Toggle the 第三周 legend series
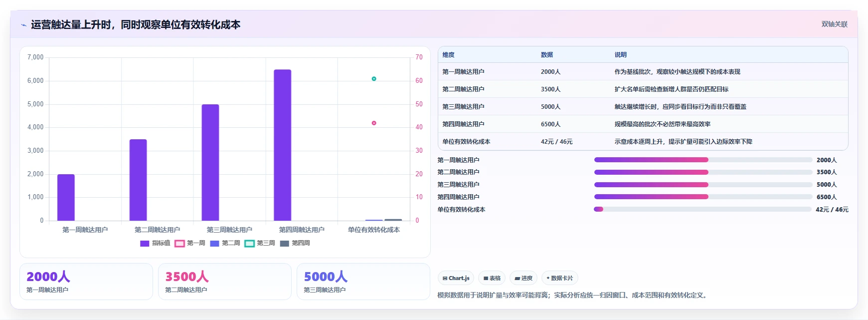This screenshot has height=320, width=868. [260, 243]
